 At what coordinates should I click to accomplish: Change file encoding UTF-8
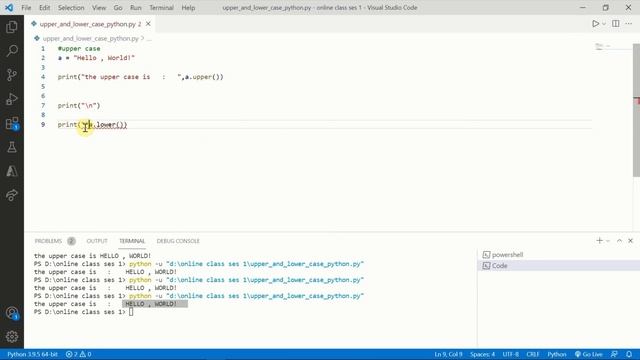tap(511, 354)
